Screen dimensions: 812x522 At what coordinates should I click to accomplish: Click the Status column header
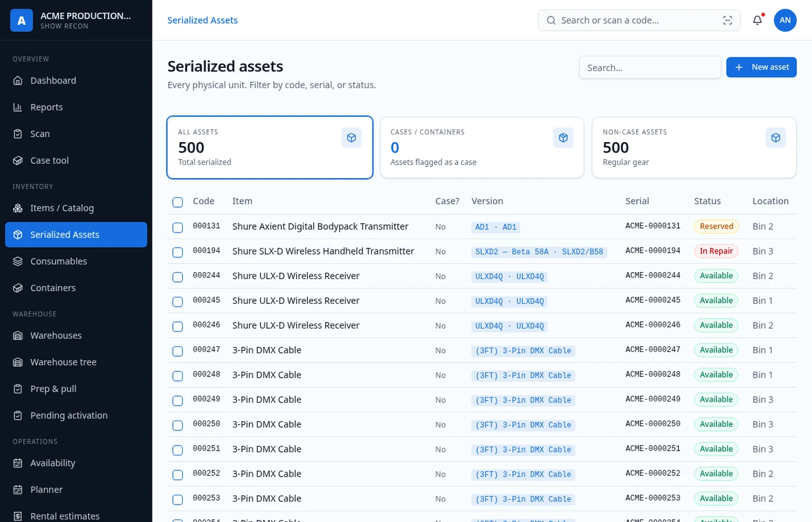[708, 201]
